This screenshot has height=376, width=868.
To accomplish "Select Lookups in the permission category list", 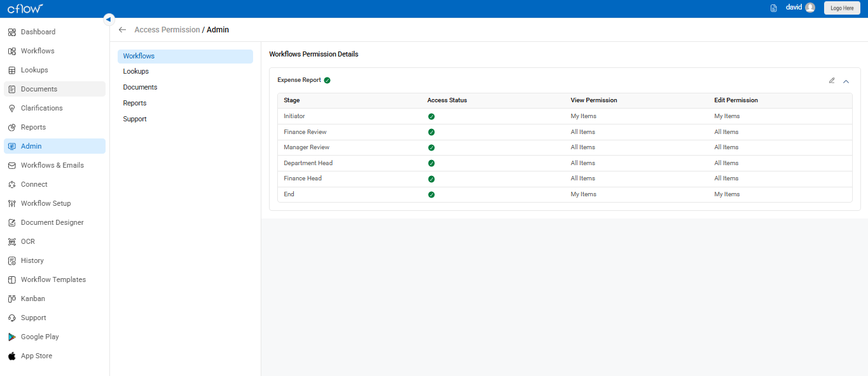I will coord(136,72).
